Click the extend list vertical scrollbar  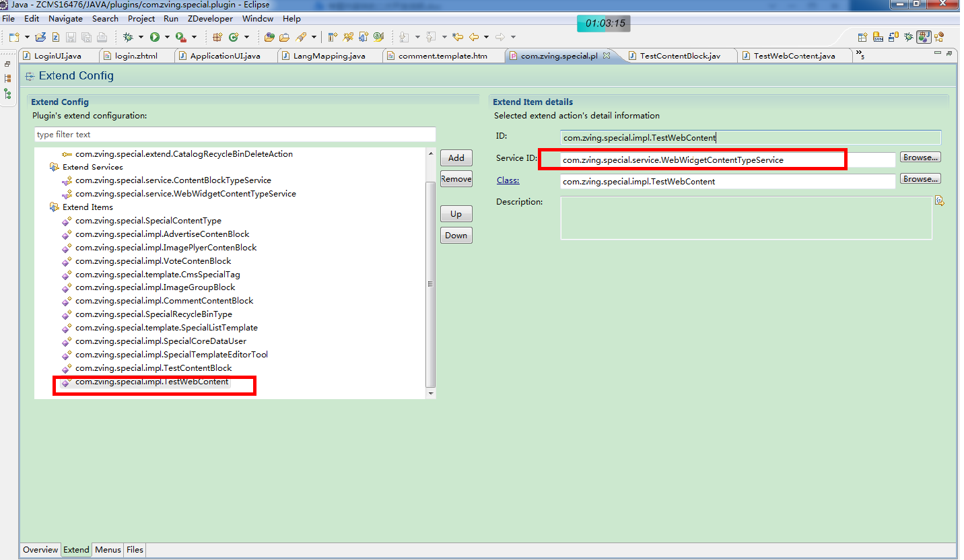coord(430,283)
